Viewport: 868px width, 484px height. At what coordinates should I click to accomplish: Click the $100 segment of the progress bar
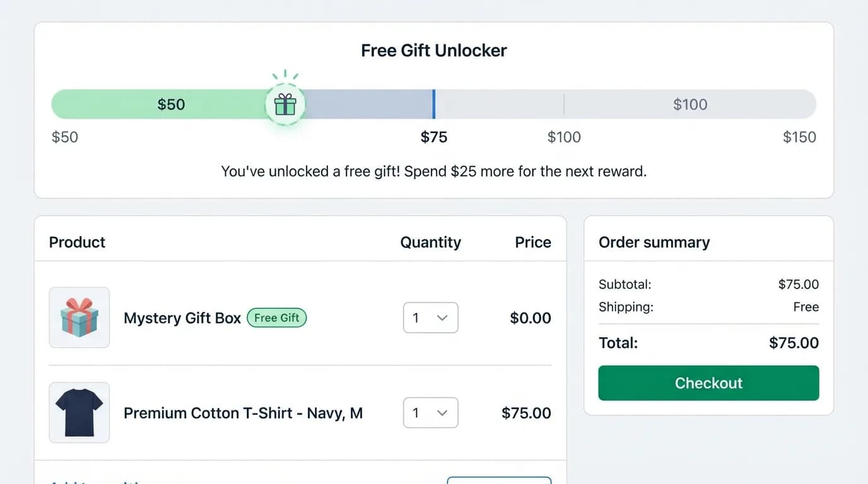[x=690, y=104]
